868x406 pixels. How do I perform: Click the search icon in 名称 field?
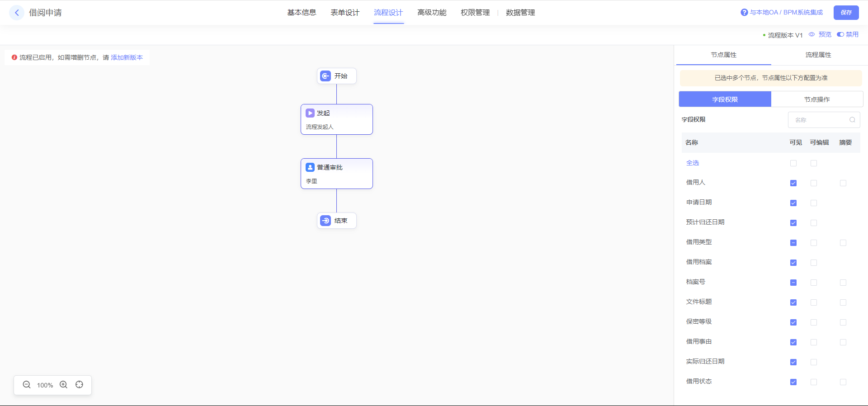[x=852, y=120]
